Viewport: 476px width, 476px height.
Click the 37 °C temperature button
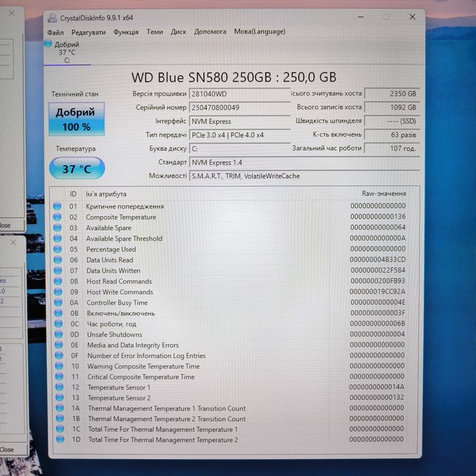click(x=77, y=169)
